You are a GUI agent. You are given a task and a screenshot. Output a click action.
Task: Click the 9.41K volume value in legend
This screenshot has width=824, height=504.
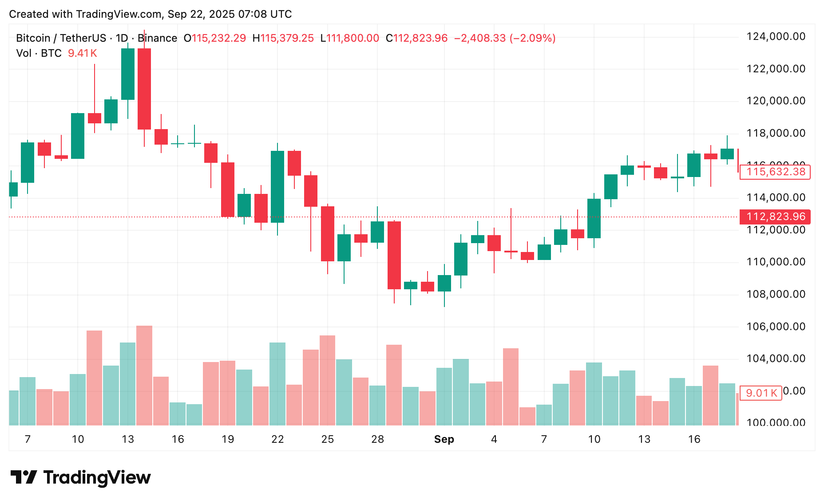[83, 53]
